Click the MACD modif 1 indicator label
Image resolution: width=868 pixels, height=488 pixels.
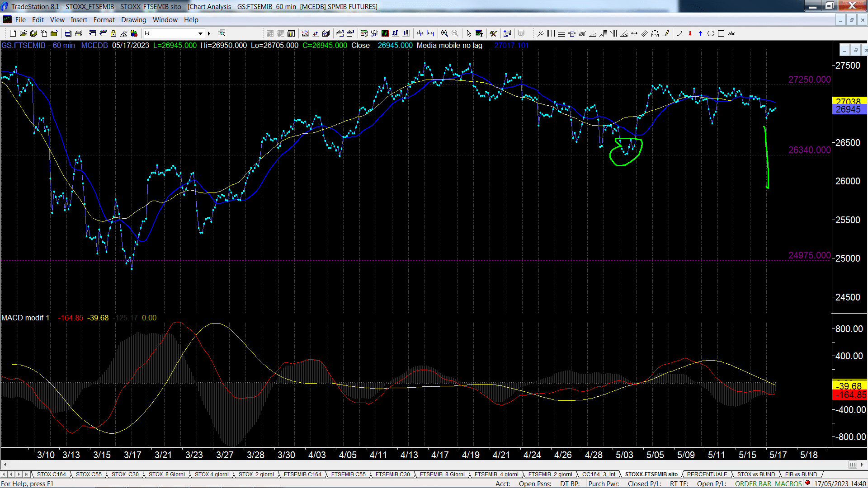(25, 318)
